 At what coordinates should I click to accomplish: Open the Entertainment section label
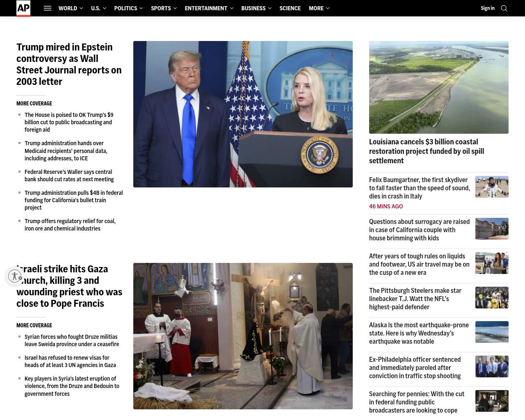[x=206, y=8]
